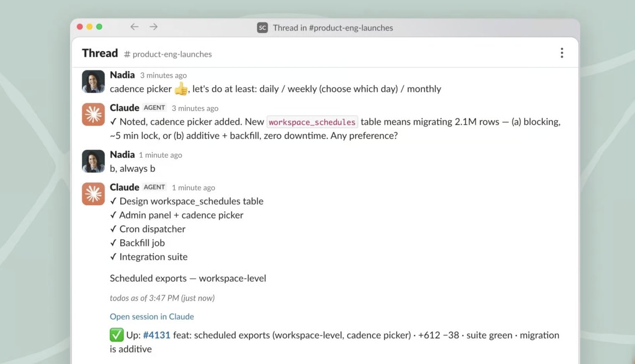
Task: Close the window with the red button
Action: pyautogui.click(x=80, y=27)
